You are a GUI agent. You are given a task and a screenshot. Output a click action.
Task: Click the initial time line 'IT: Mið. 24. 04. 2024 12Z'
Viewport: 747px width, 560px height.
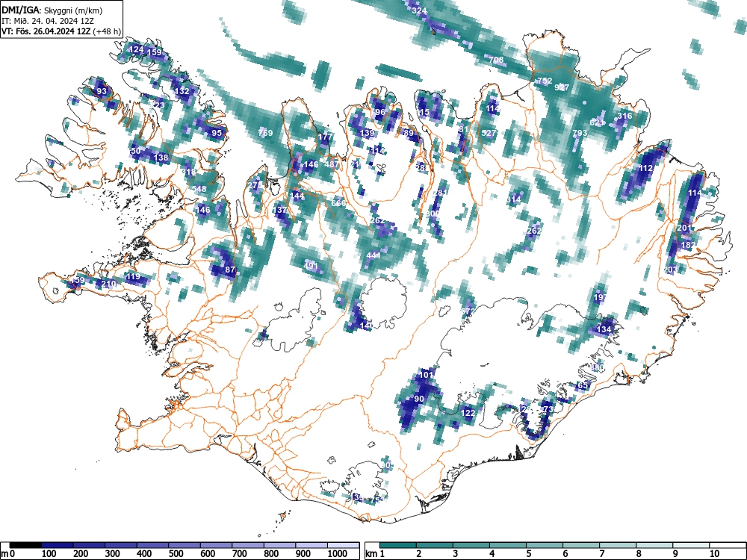coord(48,21)
